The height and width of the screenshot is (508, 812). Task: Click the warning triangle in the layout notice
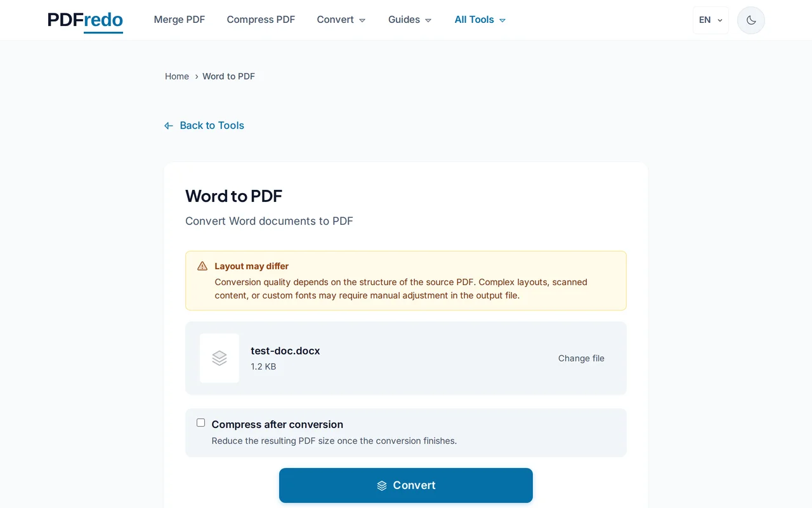coord(202,265)
